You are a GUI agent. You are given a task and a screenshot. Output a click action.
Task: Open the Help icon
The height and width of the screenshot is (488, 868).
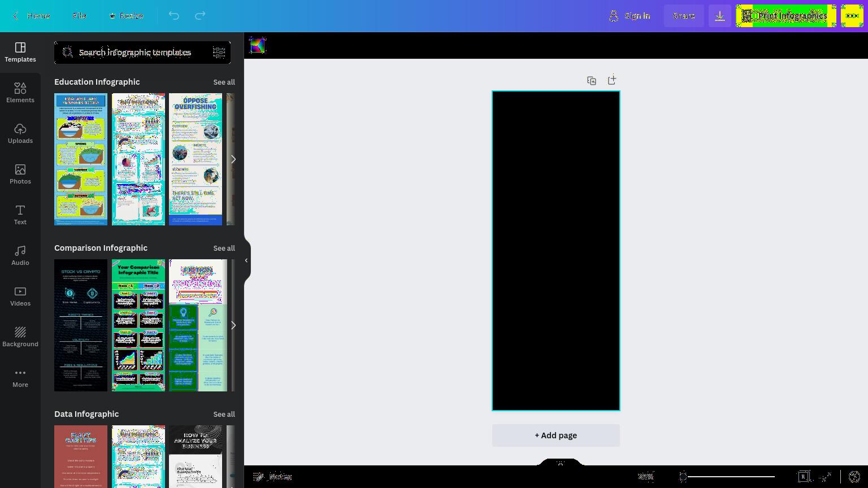tap(854, 477)
